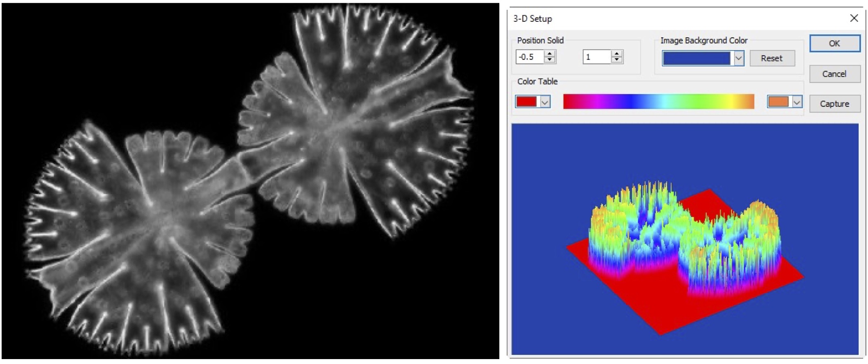Click the second Position Solid field showing 1
The height and width of the screenshot is (364, 868).
click(x=597, y=57)
